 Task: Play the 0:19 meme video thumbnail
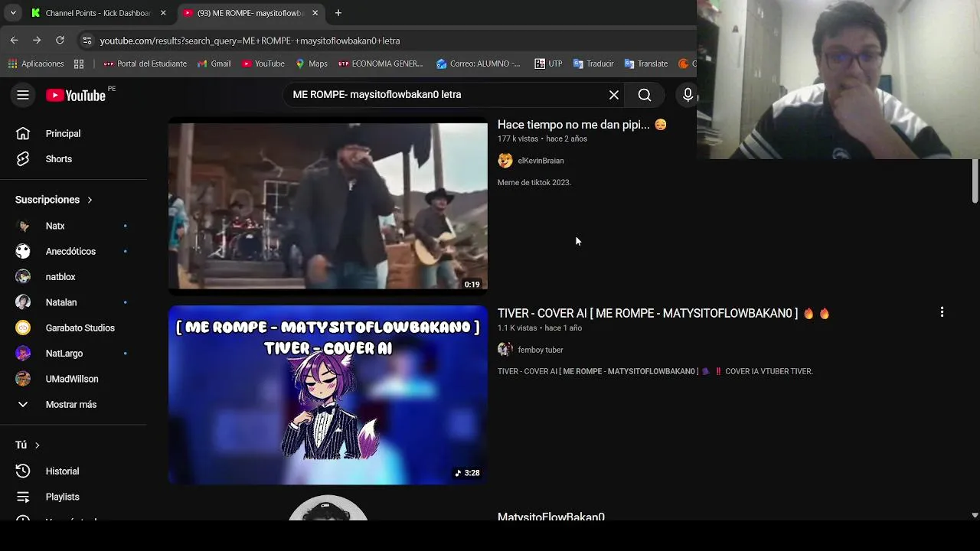coord(328,205)
